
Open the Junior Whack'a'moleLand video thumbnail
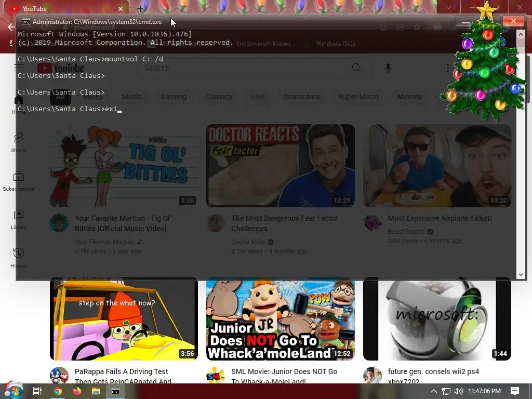[281, 319]
